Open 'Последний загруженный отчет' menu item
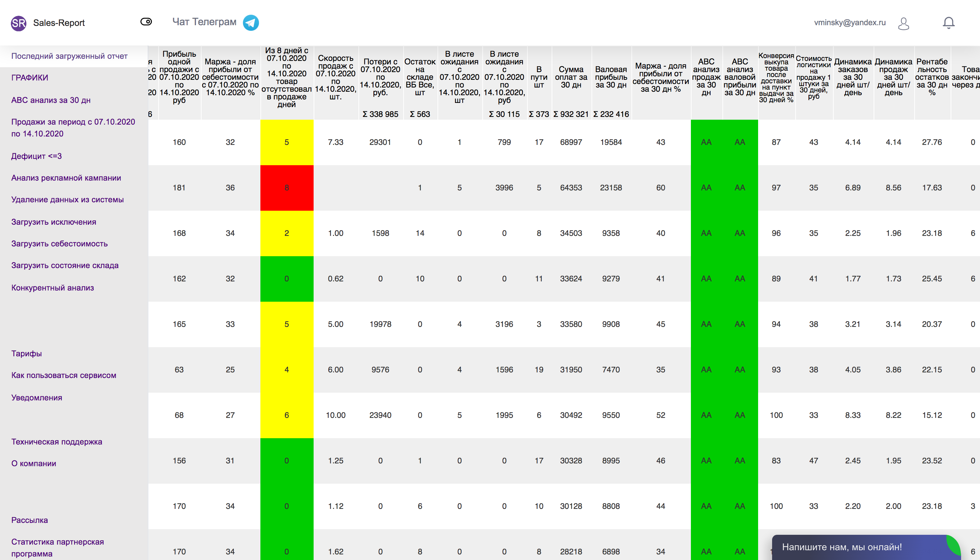Viewport: 980px width, 560px height. [69, 56]
